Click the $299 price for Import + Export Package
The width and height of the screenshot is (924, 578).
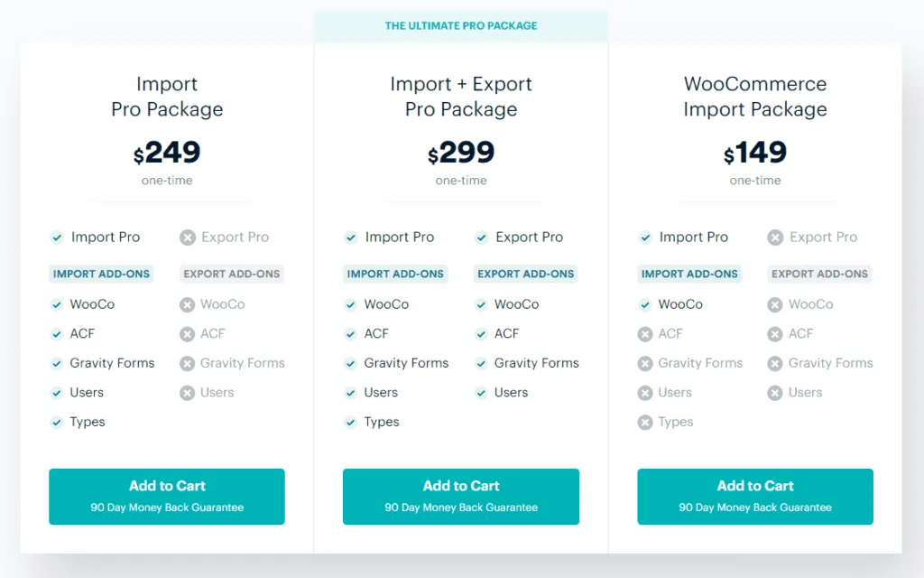[461, 152]
